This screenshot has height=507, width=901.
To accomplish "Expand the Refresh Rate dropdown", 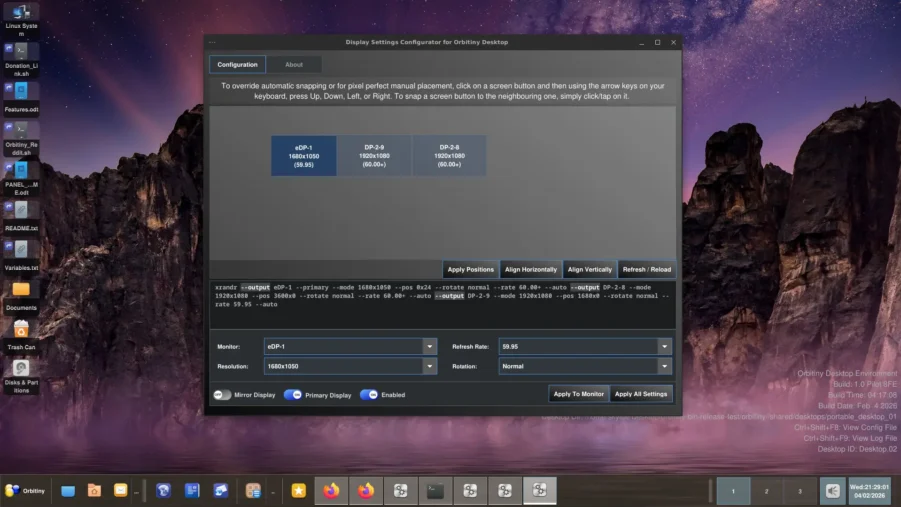I will pos(664,346).
